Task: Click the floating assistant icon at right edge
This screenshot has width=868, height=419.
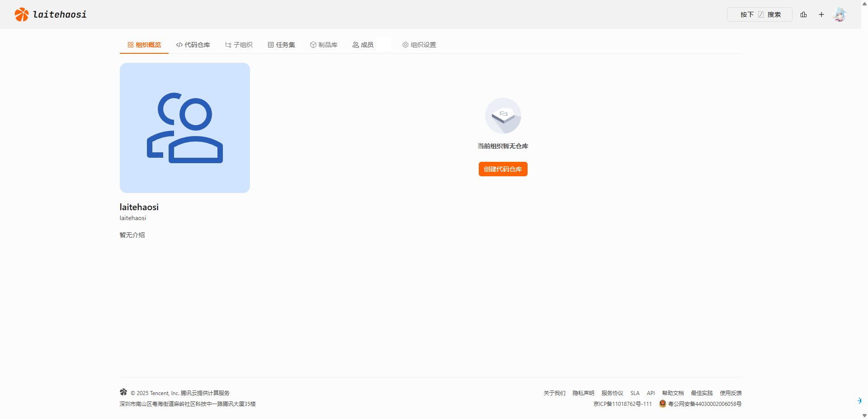Action: pos(859,400)
